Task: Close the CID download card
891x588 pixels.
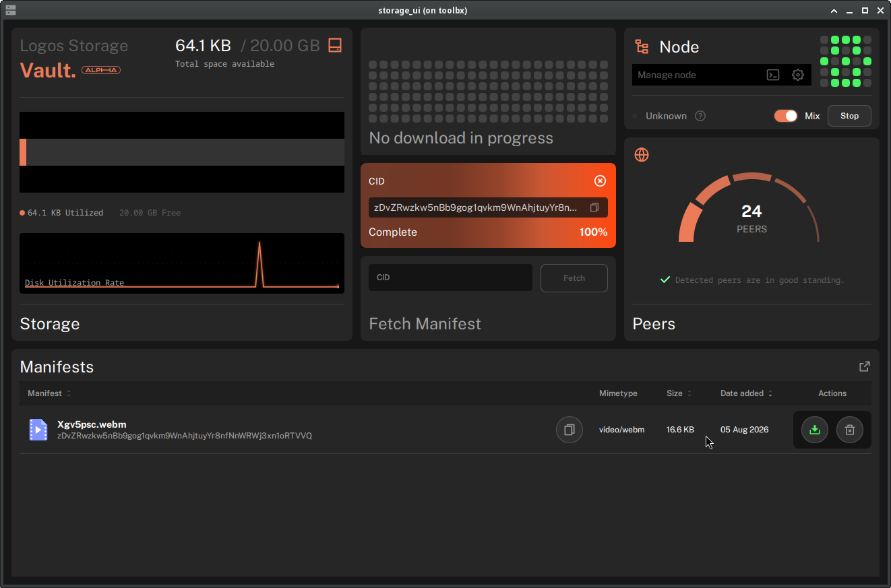Action: coord(600,181)
